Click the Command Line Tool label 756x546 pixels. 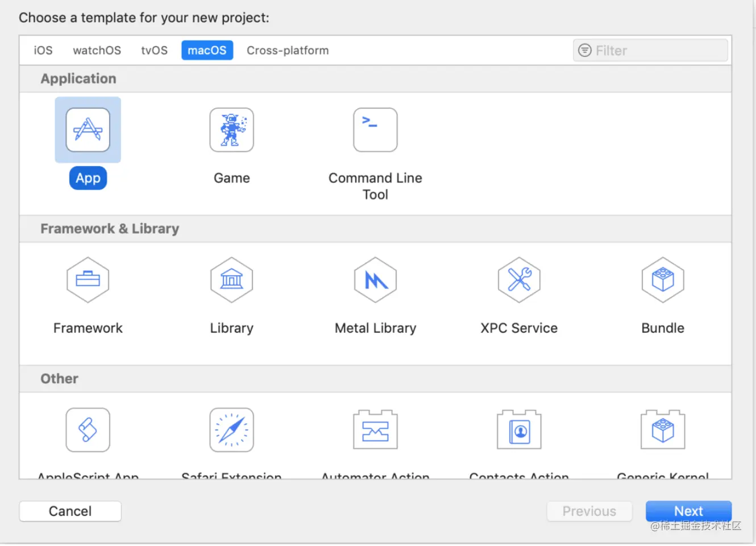pyautogui.click(x=375, y=186)
